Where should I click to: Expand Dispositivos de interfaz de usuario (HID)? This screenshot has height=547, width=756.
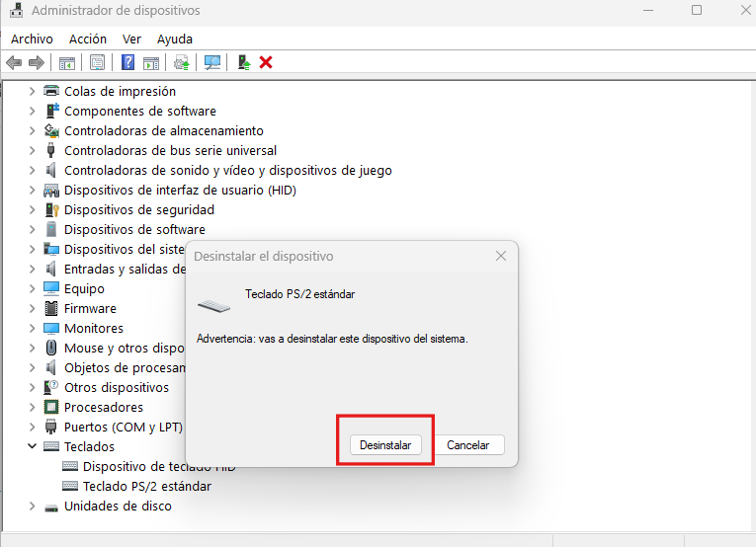coord(32,190)
